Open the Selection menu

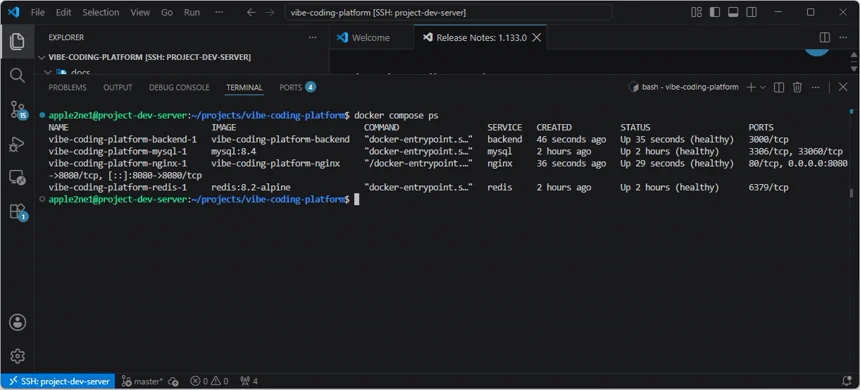coord(101,12)
